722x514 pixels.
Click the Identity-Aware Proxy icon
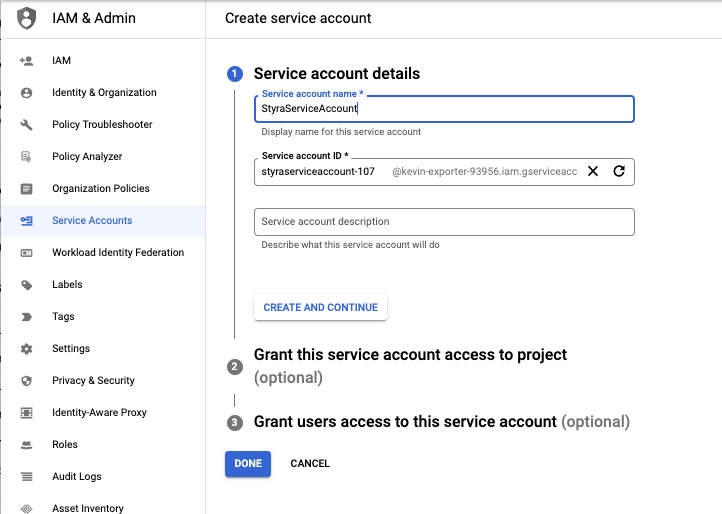click(27, 413)
